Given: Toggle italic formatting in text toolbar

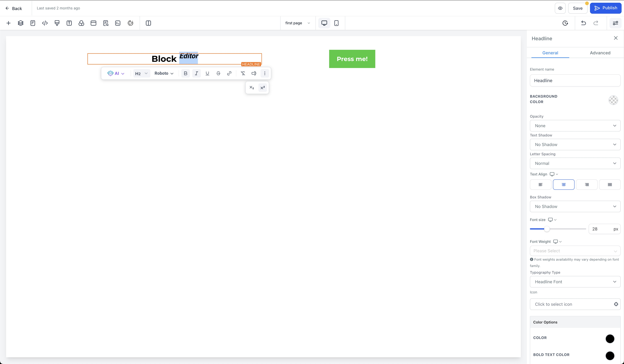Looking at the screenshot, I should pos(196,73).
